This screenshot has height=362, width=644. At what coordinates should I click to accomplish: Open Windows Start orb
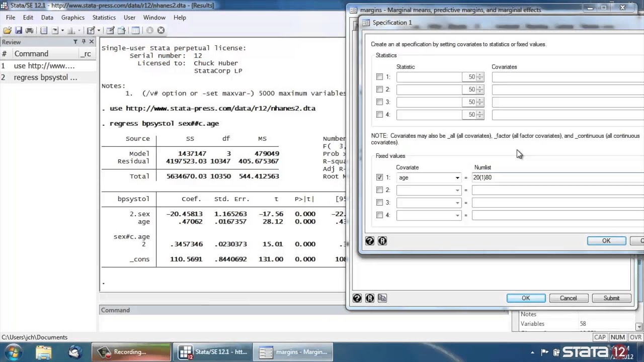pos(13,351)
